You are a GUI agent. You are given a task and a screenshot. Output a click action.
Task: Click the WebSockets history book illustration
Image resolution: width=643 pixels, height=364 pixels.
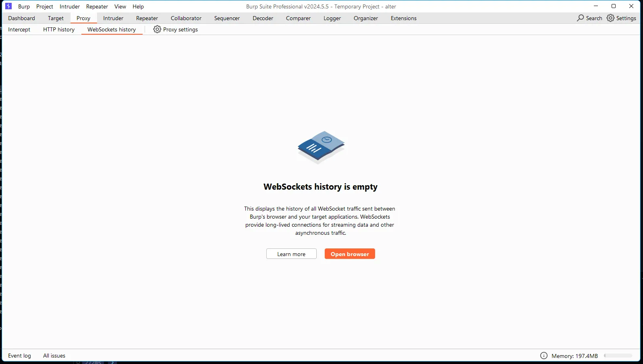pyautogui.click(x=321, y=147)
